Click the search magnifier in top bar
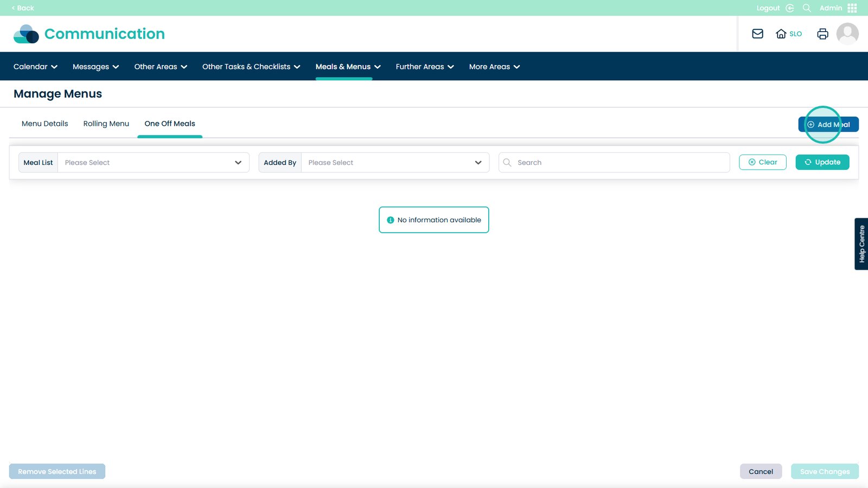Viewport: 868px width, 488px height. (x=807, y=8)
